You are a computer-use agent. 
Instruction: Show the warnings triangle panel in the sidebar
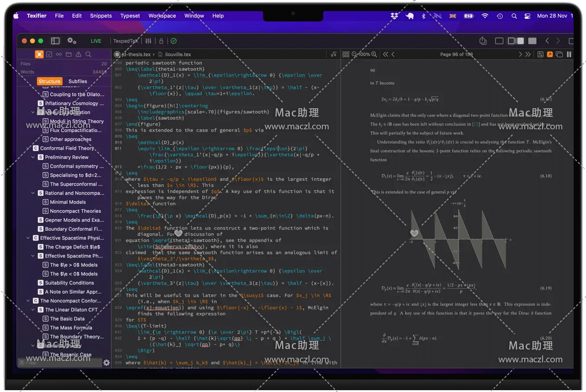tap(79, 54)
